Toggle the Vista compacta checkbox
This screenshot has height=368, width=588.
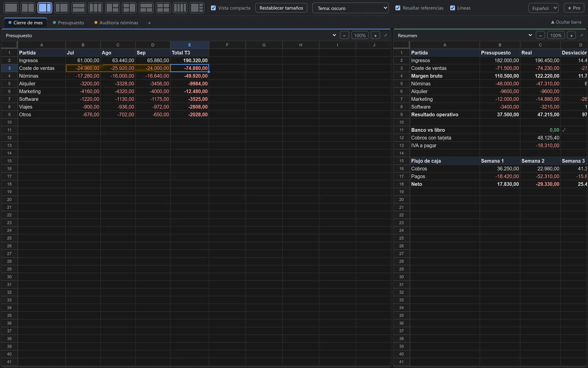[214, 8]
